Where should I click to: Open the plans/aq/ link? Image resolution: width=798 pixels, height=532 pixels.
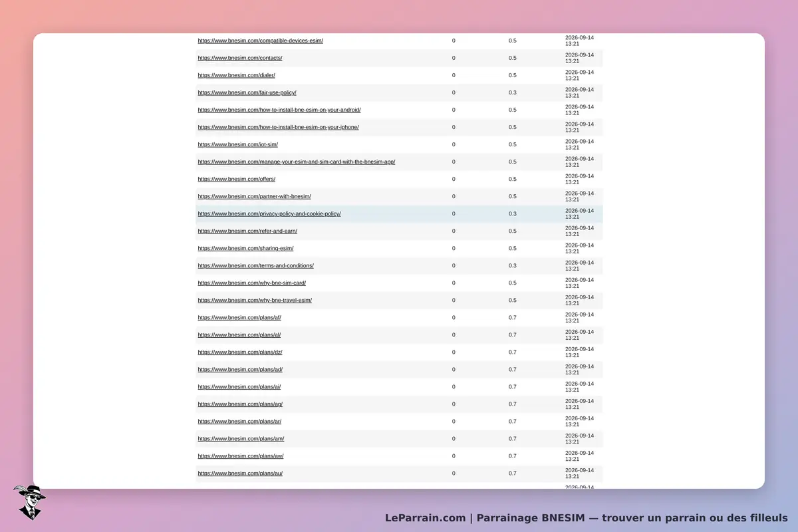pyautogui.click(x=240, y=404)
